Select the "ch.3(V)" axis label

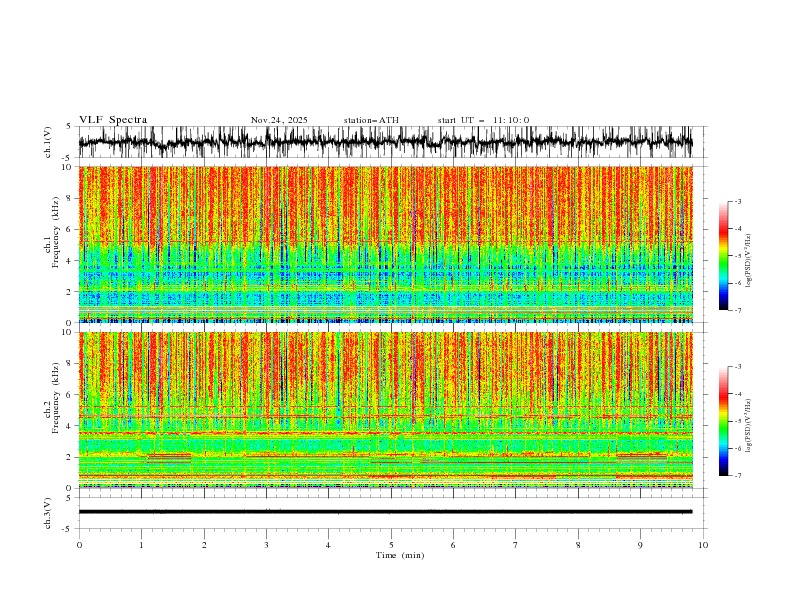pyautogui.click(x=48, y=513)
